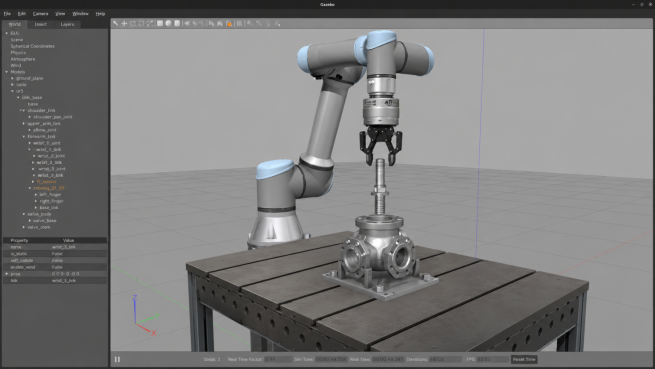Viewport: 655px width, 369px height.
Task: Pause the simulation
Action: [117, 359]
